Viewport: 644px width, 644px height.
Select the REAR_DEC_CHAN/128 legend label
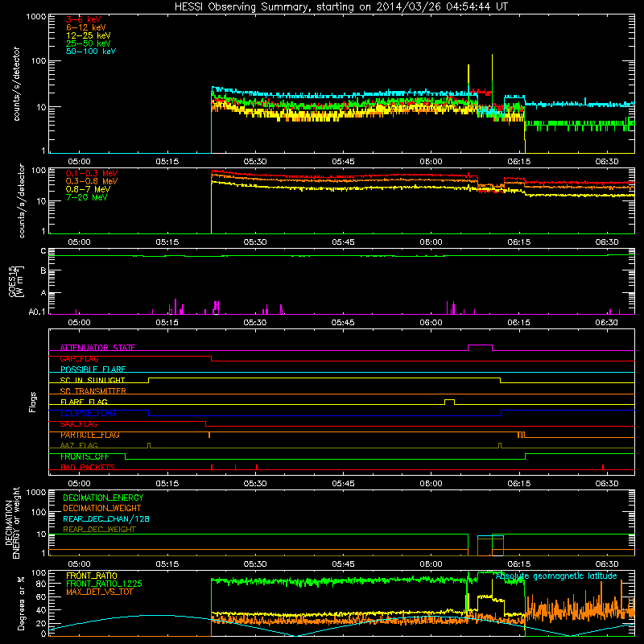(106, 518)
